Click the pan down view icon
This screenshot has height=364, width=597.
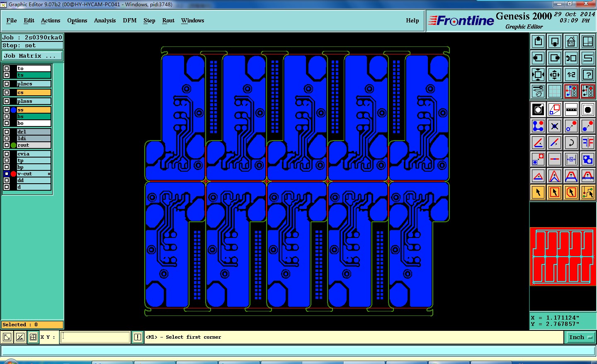point(555,41)
